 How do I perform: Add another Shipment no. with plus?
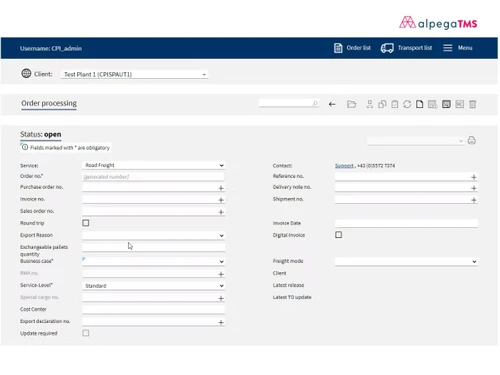point(474,200)
